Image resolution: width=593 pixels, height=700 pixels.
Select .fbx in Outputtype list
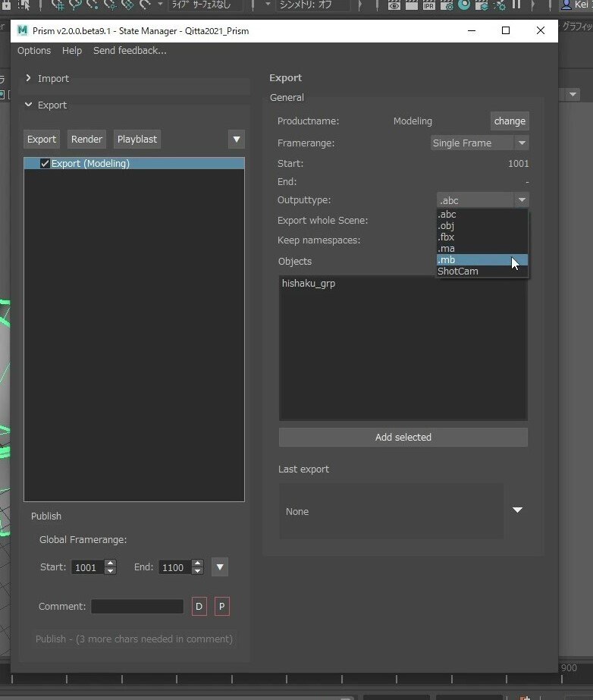(x=482, y=237)
